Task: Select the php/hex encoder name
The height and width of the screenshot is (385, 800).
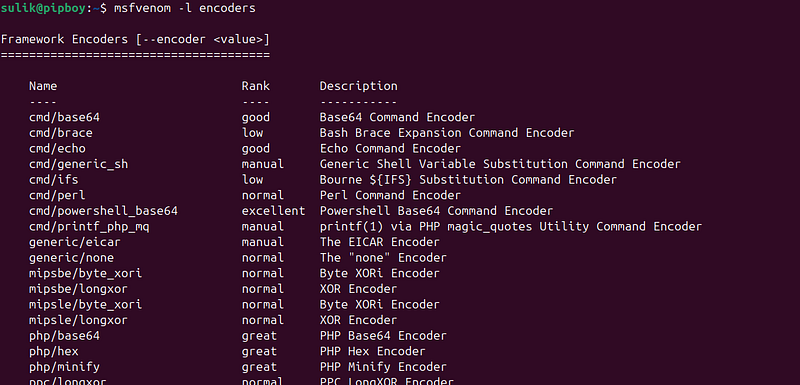Action: [54, 351]
